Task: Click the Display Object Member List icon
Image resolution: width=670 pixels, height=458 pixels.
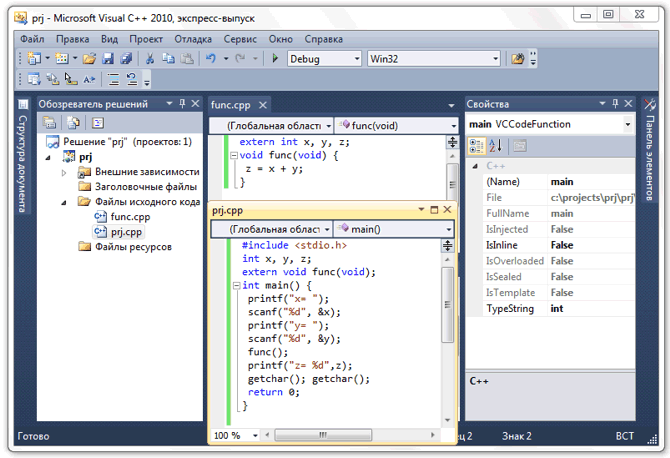Action: 34,79
